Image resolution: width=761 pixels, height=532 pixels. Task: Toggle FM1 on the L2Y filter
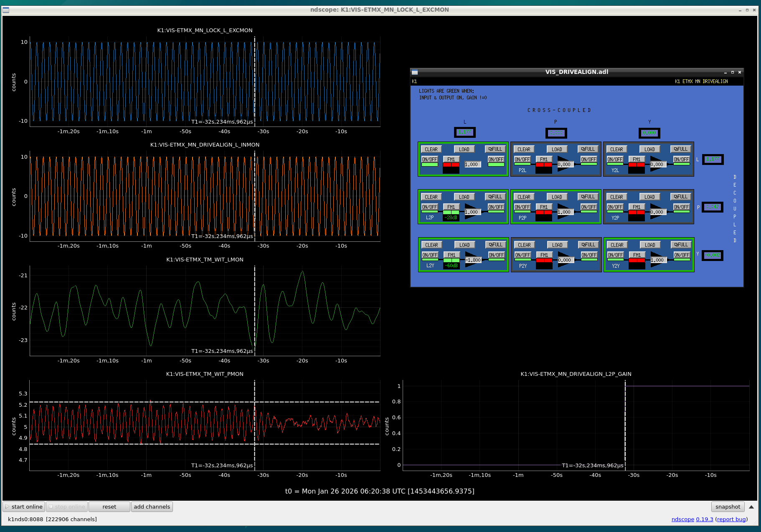pyautogui.click(x=452, y=255)
